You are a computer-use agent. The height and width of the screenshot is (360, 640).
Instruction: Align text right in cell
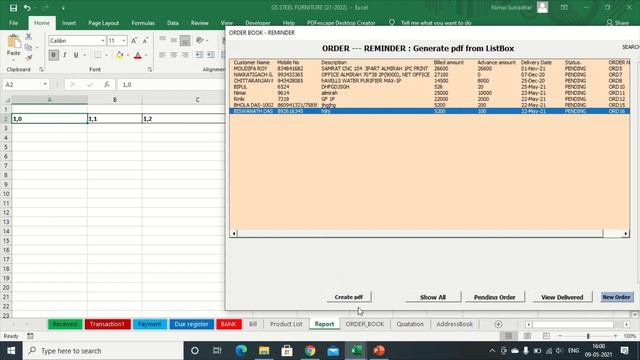(x=185, y=55)
